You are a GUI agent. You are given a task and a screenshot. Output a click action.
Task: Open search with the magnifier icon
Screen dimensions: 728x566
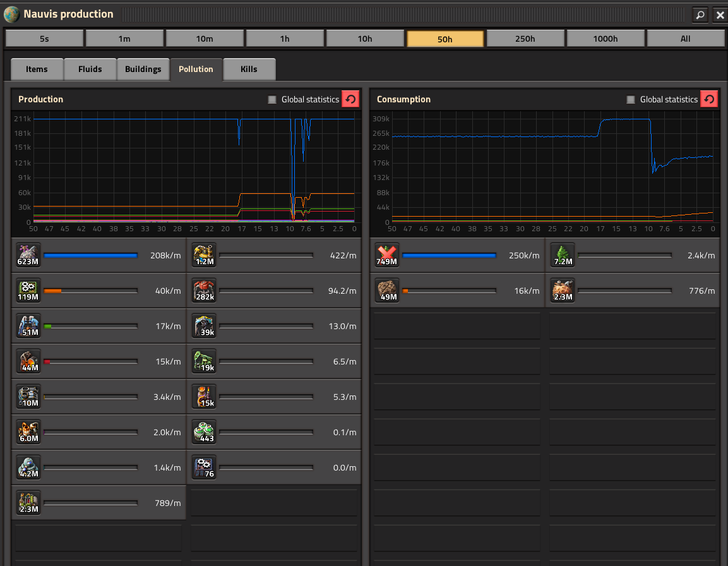(700, 15)
